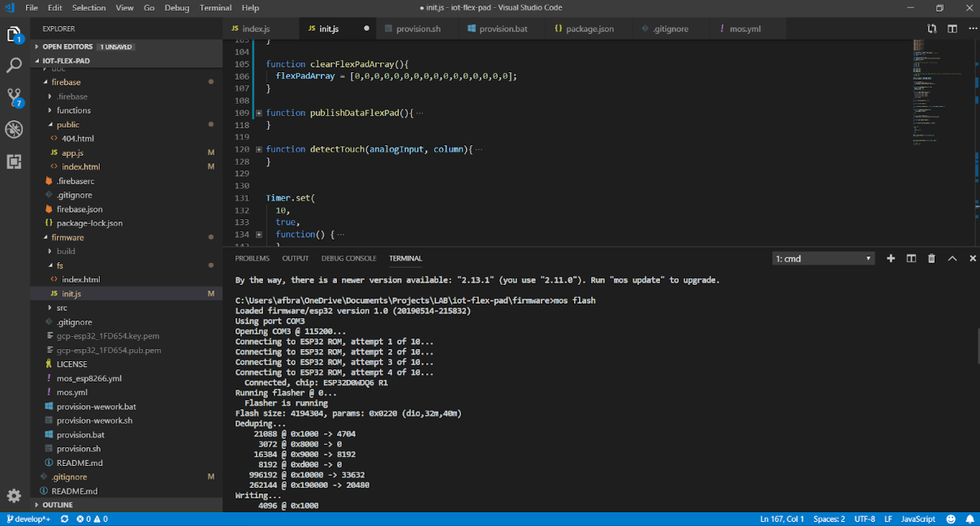Expand the functions folder
Image resolution: width=980 pixels, height=526 pixels.
[x=50, y=110]
